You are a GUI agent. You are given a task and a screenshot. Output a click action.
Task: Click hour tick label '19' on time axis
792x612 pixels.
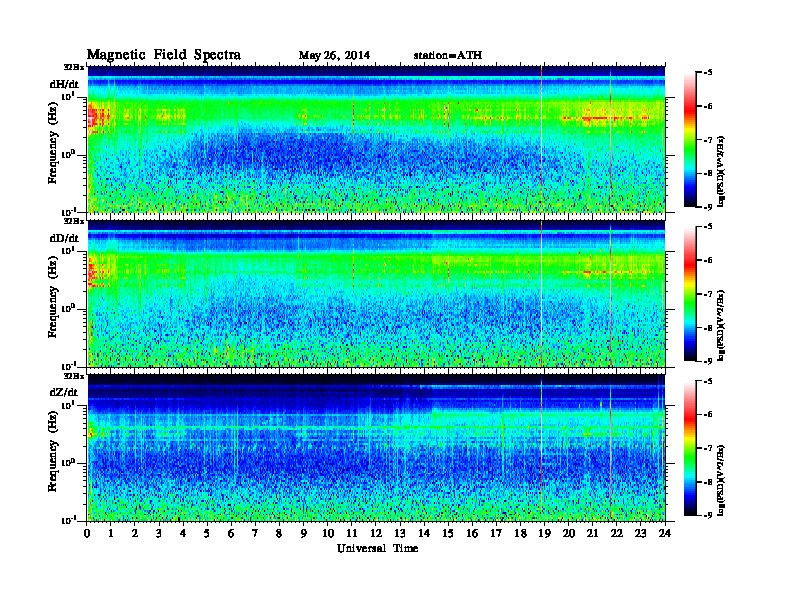pos(544,533)
